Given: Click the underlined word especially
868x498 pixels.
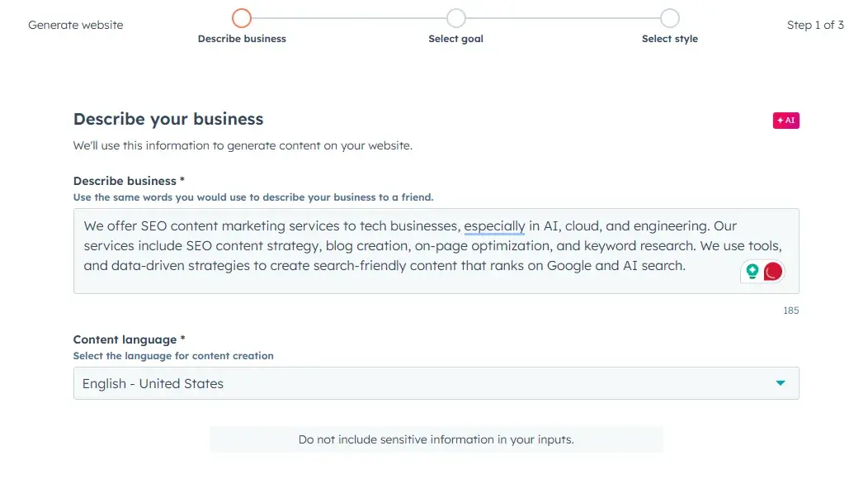Looking at the screenshot, I should click(494, 225).
